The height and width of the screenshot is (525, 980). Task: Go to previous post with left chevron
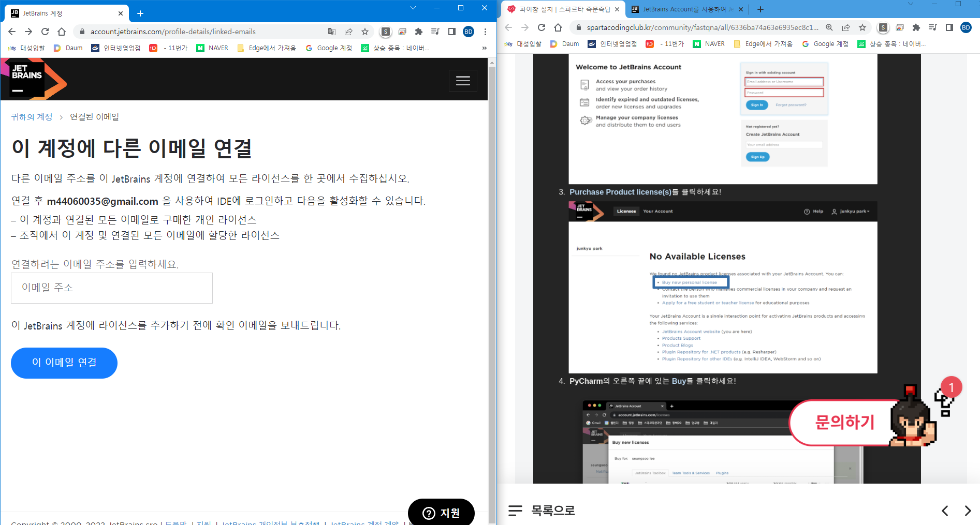945,511
